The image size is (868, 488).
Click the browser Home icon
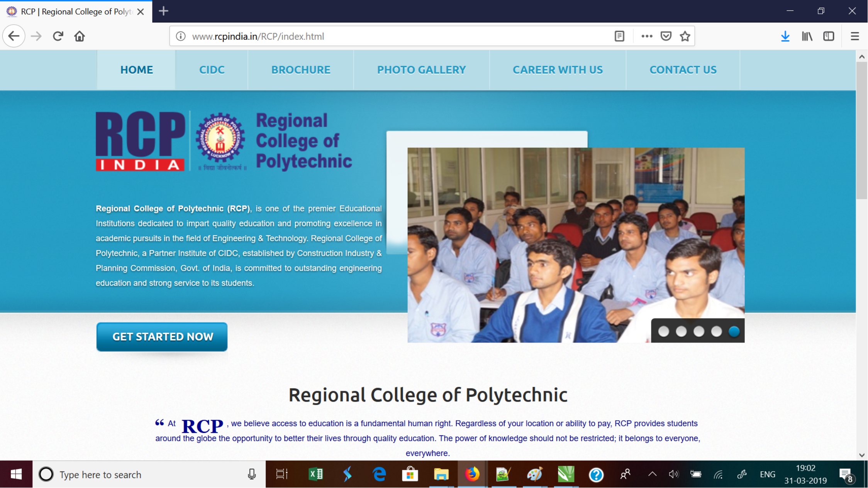80,36
